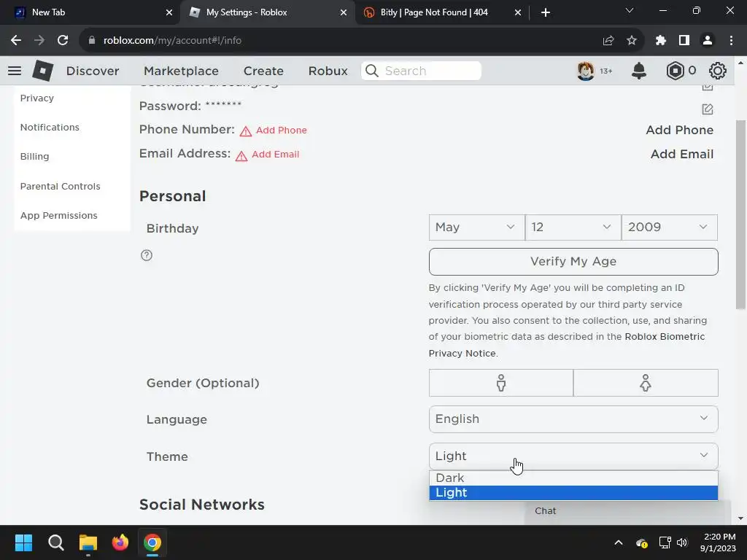Click the right-side Add Phone button
Image resolution: width=747 pixels, height=560 pixels.
(x=679, y=130)
